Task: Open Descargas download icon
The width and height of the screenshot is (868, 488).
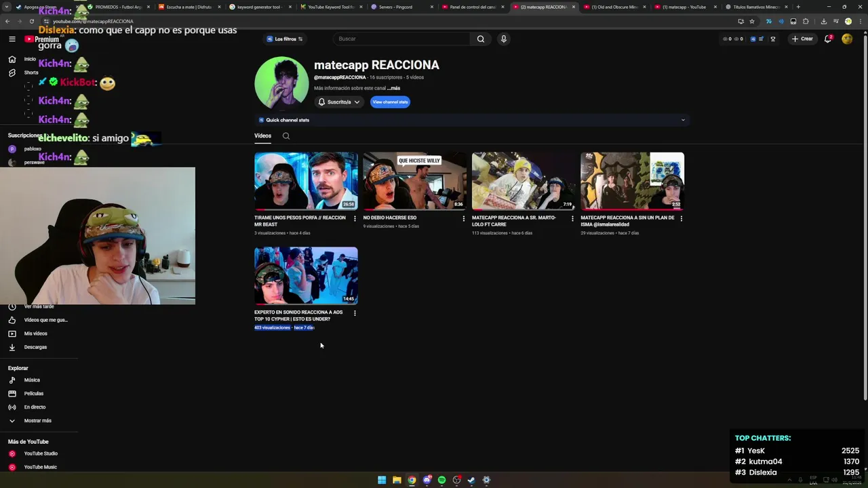Action: coord(12,347)
